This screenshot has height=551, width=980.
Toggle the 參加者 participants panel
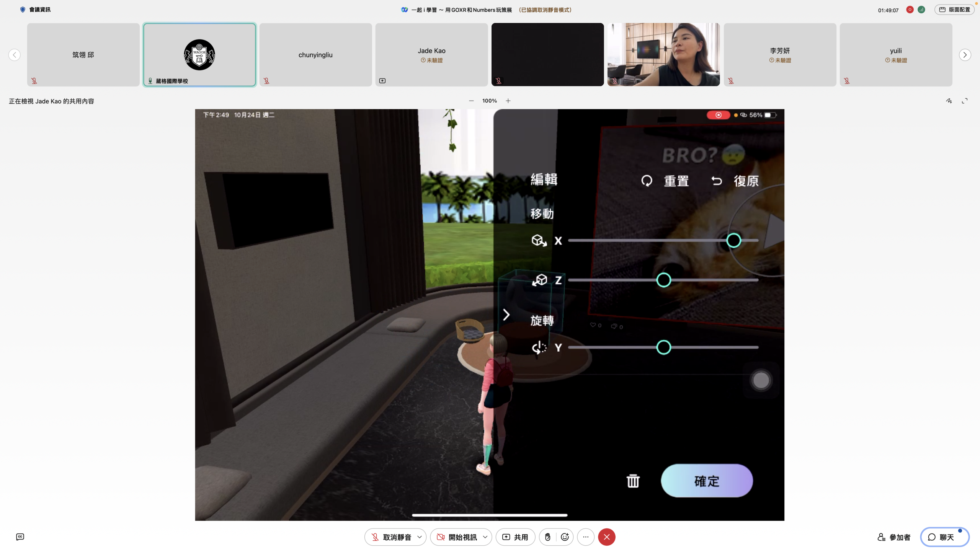(894, 537)
